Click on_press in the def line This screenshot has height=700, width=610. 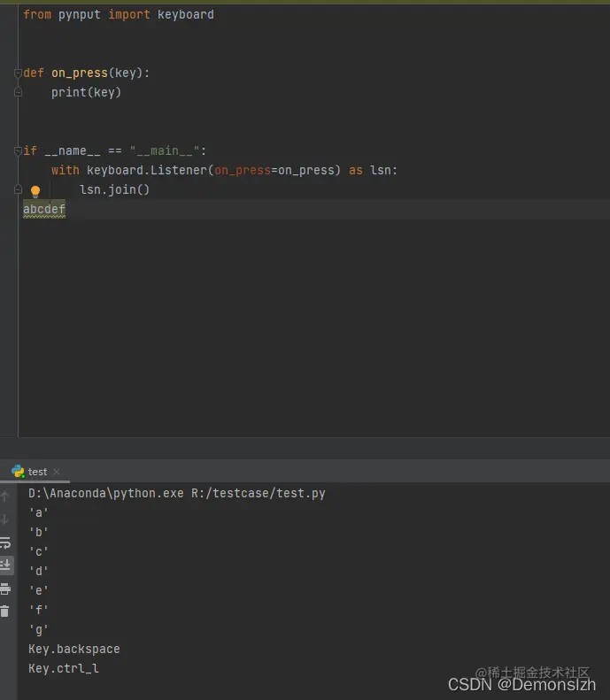80,73
